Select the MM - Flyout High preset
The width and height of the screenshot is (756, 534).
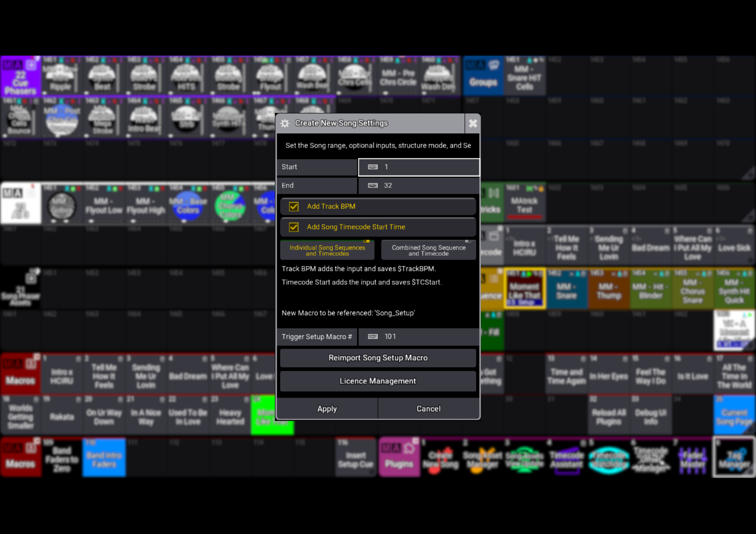tap(146, 204)
